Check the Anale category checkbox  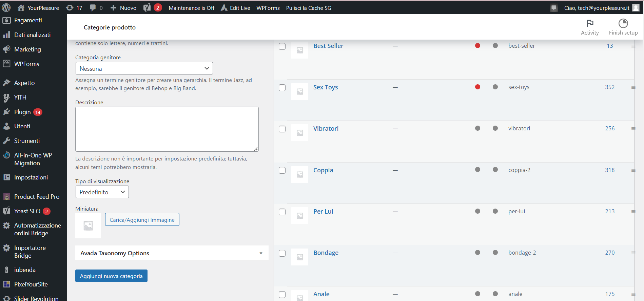tap(282, 295)
